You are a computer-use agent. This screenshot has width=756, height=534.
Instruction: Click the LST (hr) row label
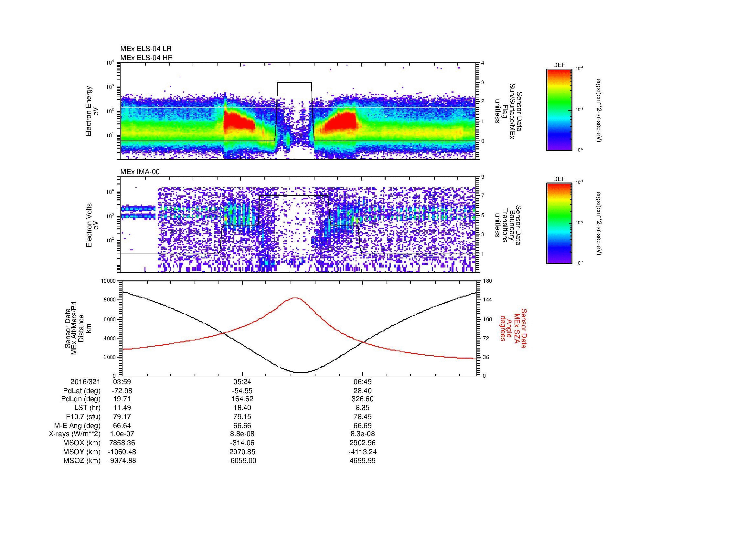pos(87,408)
